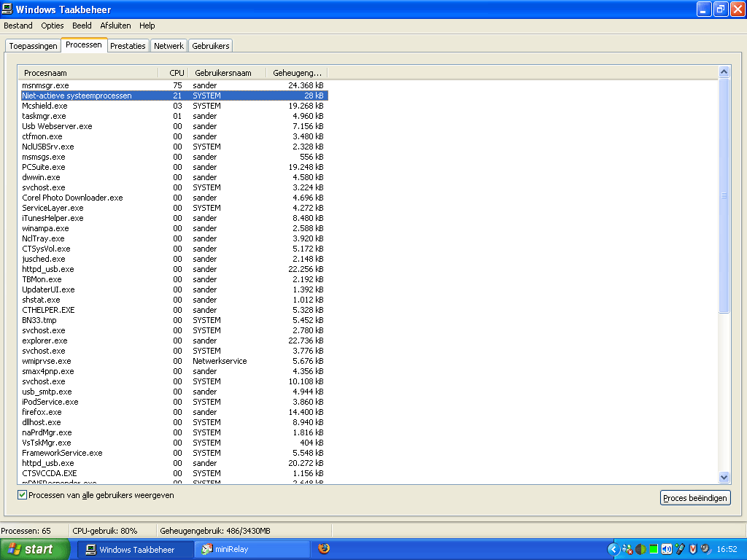Select the ServiceLayer.exe process

(x=174, y=208)
